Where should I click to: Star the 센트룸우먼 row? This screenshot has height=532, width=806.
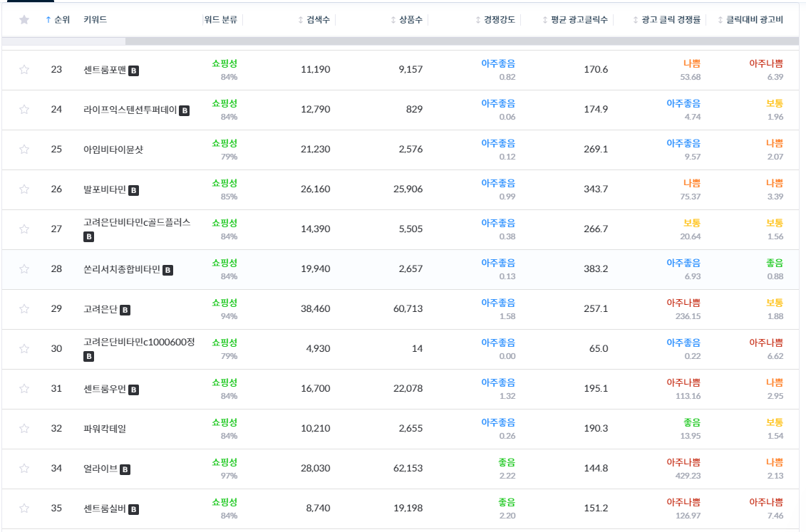tap(24, 388)
